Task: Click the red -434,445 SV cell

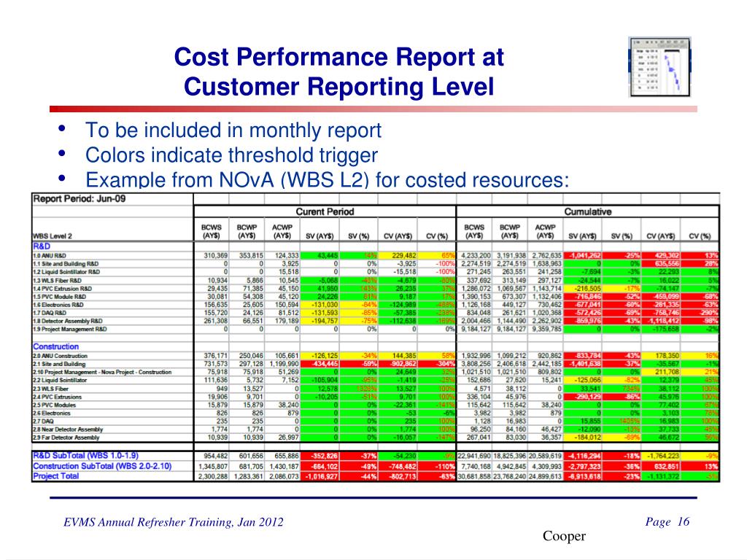Action: tap(320, 364)
